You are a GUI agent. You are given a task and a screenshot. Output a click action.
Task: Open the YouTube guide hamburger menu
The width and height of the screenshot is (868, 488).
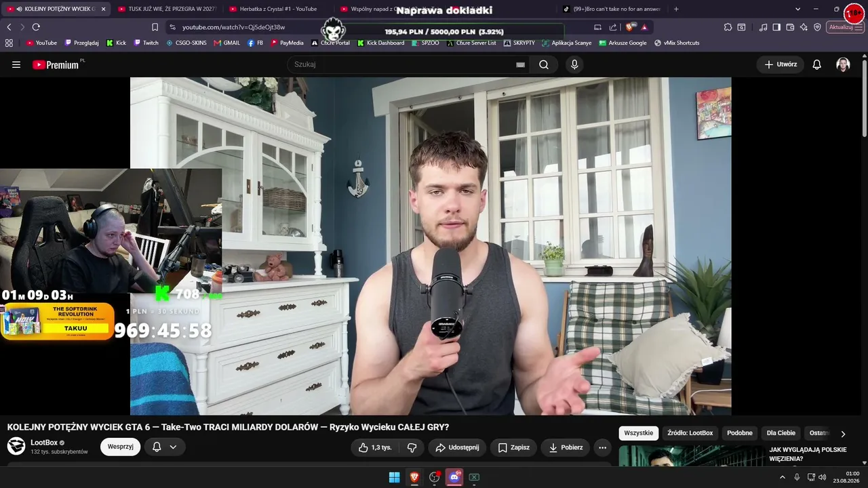pyautogui.click(x=16, y=64)
